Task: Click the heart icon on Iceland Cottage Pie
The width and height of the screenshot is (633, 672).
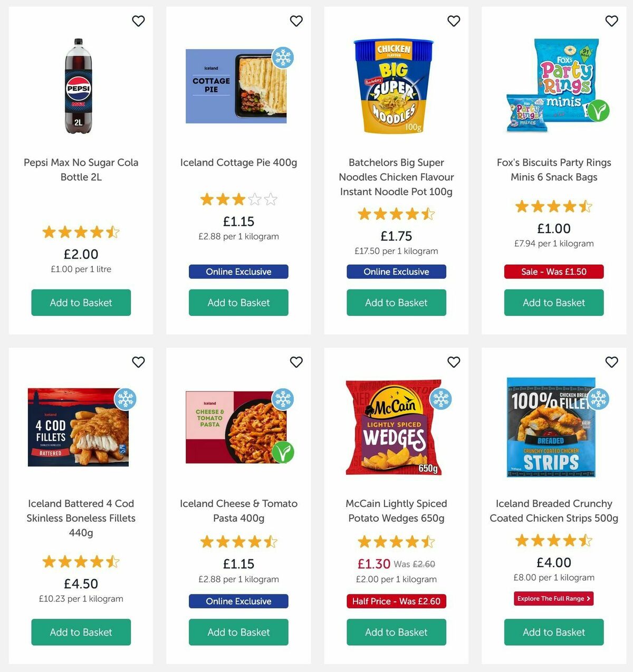Action: pyautogui.click(x=296, y=21)
